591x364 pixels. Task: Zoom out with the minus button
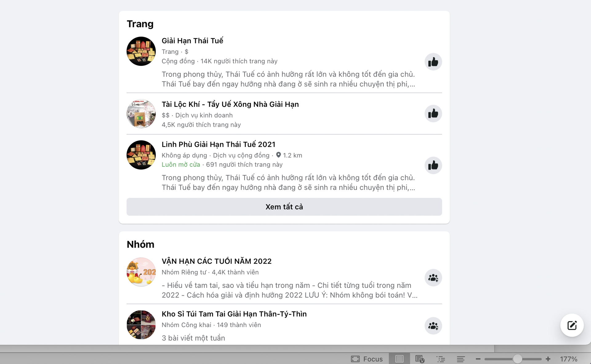pyautogui.click(x=478, y=359)
